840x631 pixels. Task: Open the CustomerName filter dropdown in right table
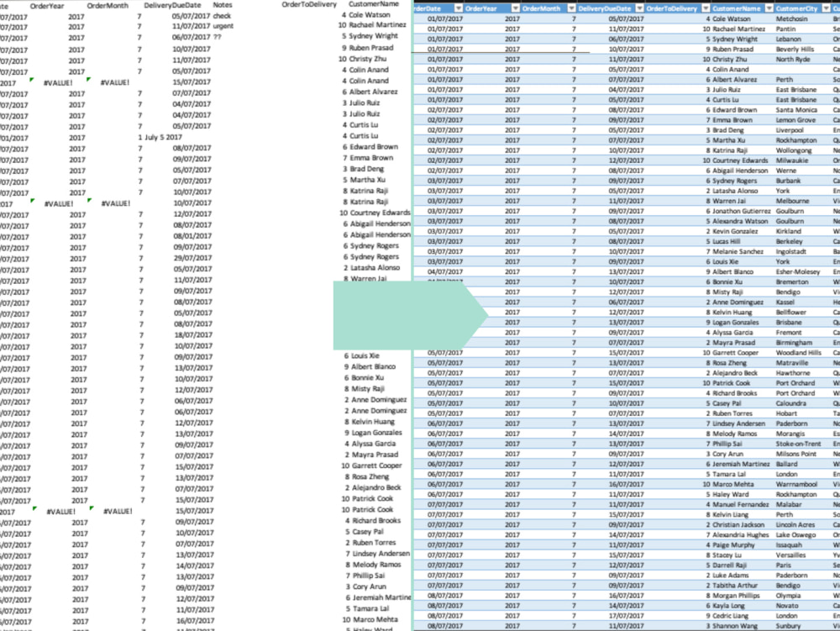point(769,8)
